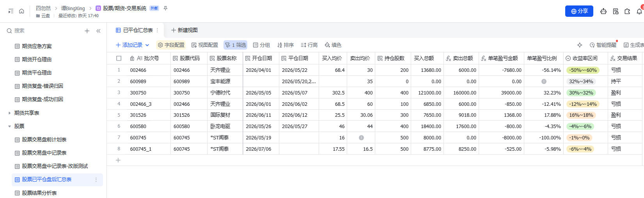Click the 分享 share button

(x=579, y=11)
